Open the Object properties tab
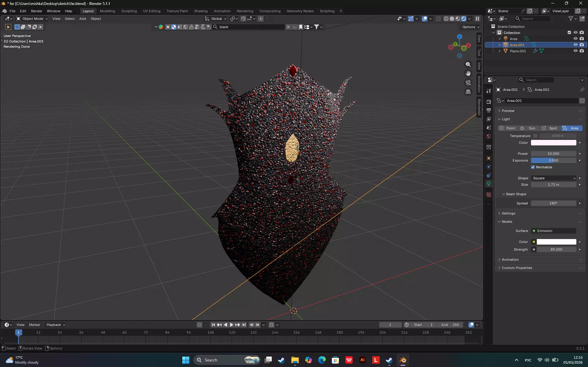Screen dimensions: 588x367 click(x=489, y=158)
